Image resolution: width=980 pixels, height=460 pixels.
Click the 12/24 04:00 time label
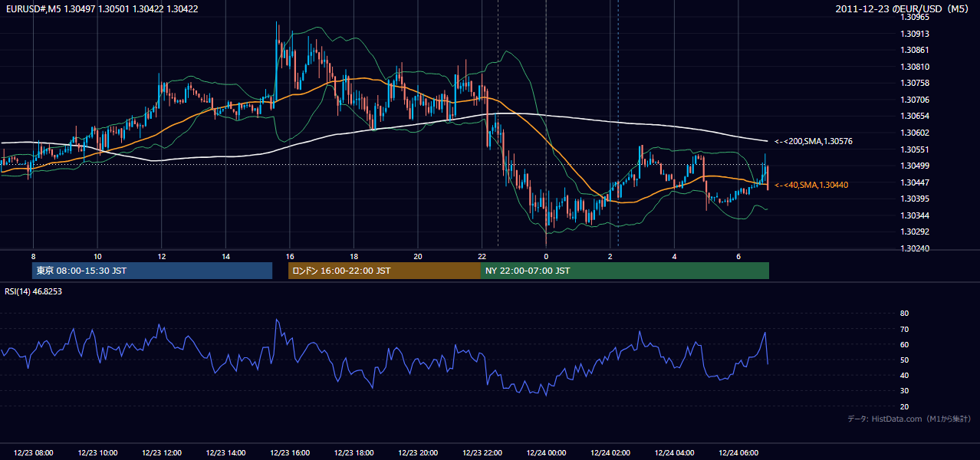click(675, 452)
